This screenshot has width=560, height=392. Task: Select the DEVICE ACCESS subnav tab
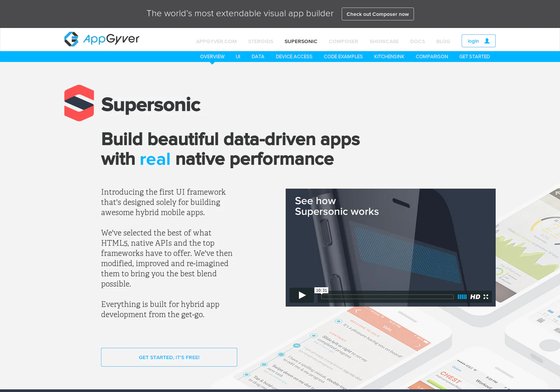[294, 57]
